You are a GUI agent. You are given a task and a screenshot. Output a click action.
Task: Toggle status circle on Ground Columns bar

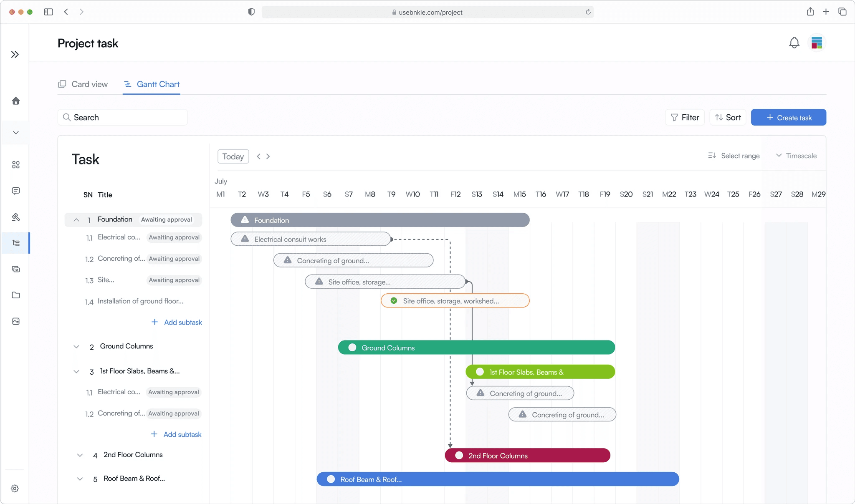352,348
